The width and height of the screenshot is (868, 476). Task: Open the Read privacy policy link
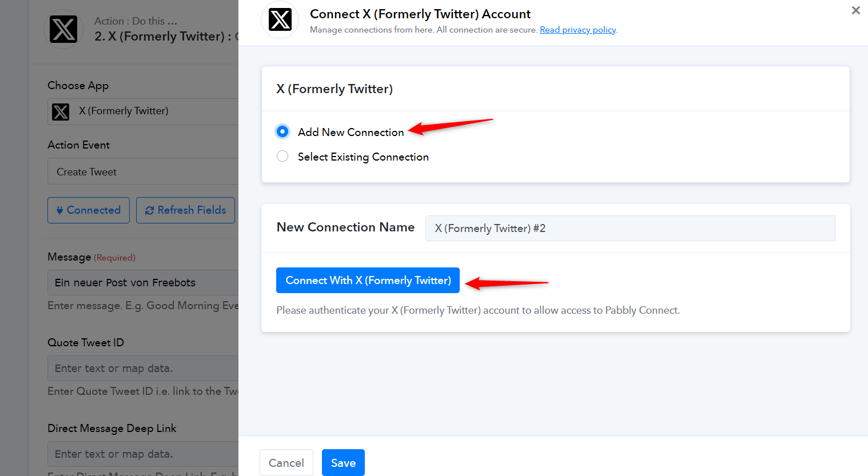pos(578,30)
